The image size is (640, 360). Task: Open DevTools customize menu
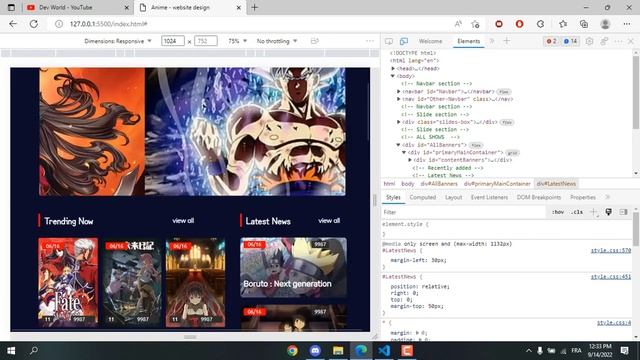point(618,41)
